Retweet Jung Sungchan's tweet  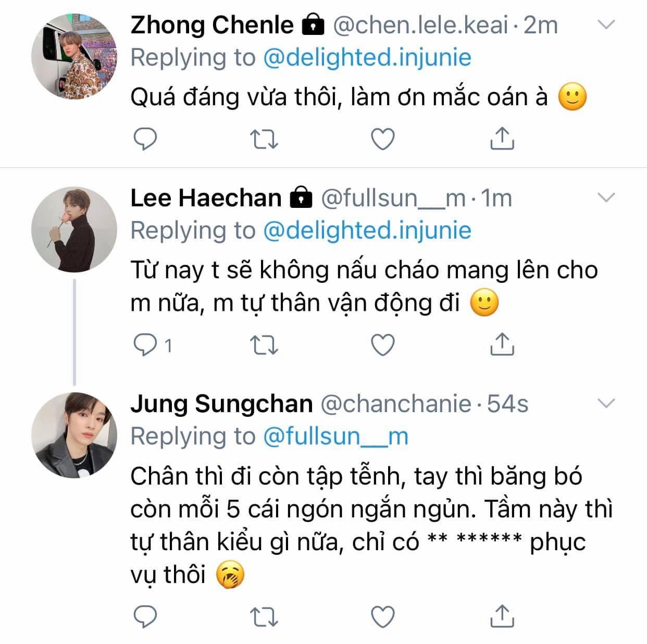264,617
